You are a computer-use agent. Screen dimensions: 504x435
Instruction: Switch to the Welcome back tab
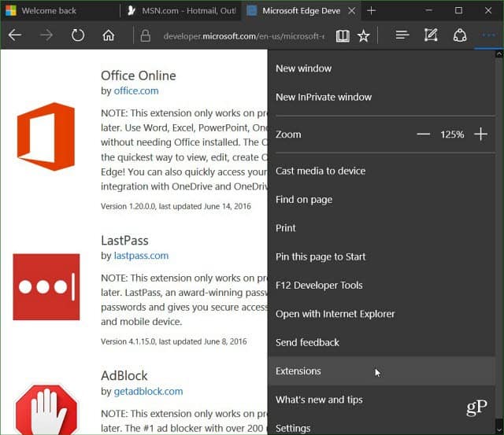[60, 10]
